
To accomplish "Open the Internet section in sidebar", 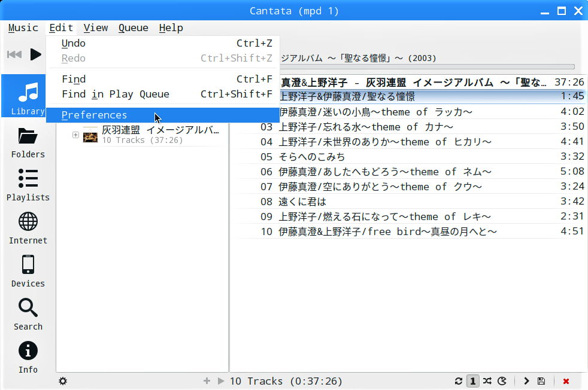I will point(28,229).
